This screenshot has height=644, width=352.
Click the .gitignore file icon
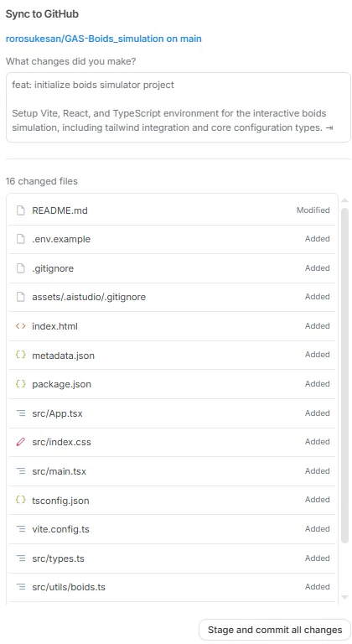tap(21, 268)
